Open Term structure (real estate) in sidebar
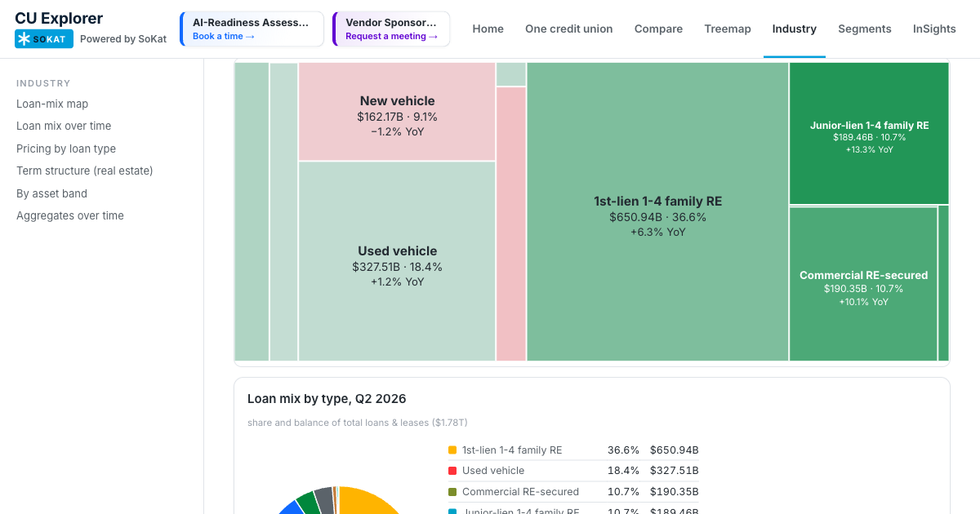 (x=85, y=171)
